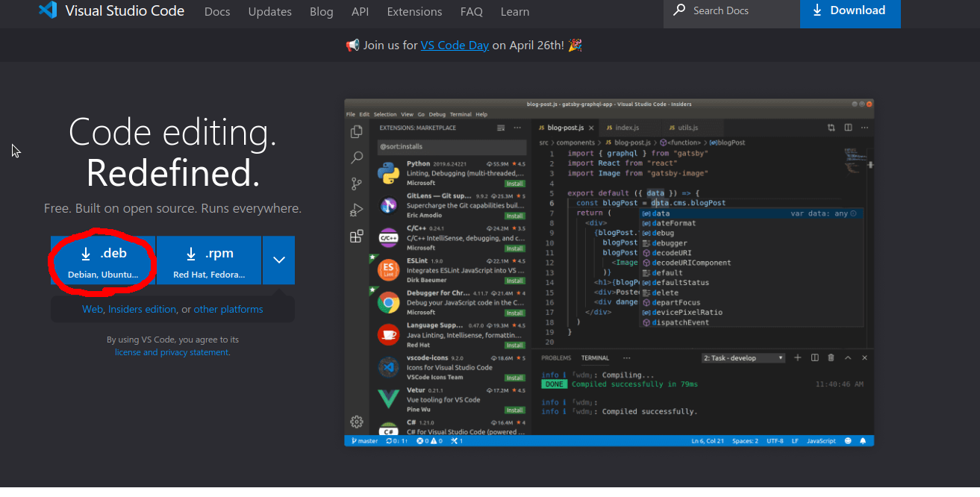Open the Blog navigation link
Image resolution: width=980 pixels, height=497 pixels.
(x=321, y=12)
